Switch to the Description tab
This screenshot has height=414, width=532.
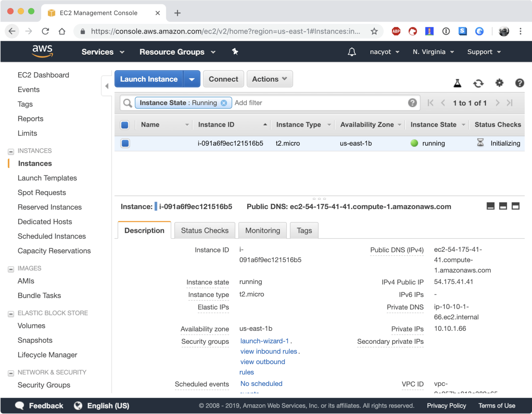click(x=144, y=230)
